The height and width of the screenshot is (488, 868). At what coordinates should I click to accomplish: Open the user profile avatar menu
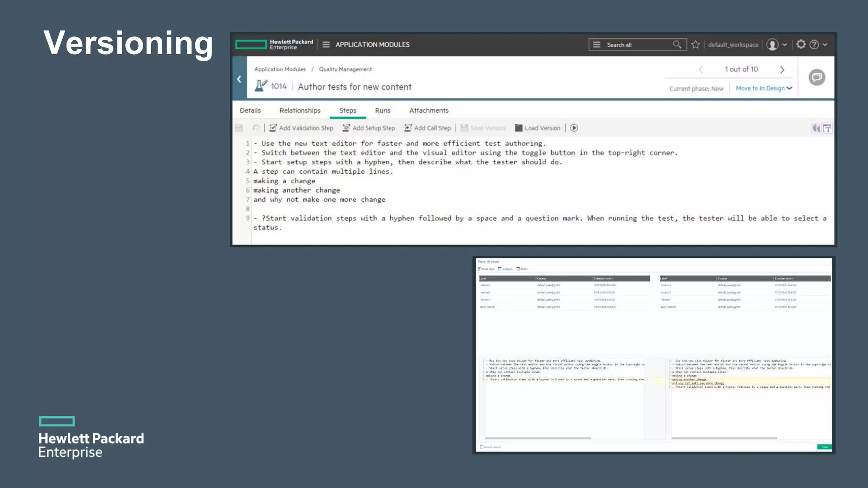(772, 44)
